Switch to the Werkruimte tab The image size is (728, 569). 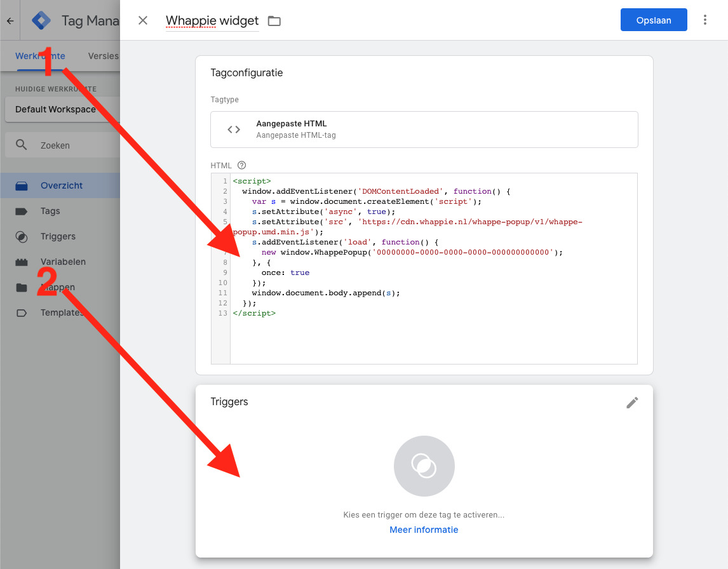tap(40, 56)
